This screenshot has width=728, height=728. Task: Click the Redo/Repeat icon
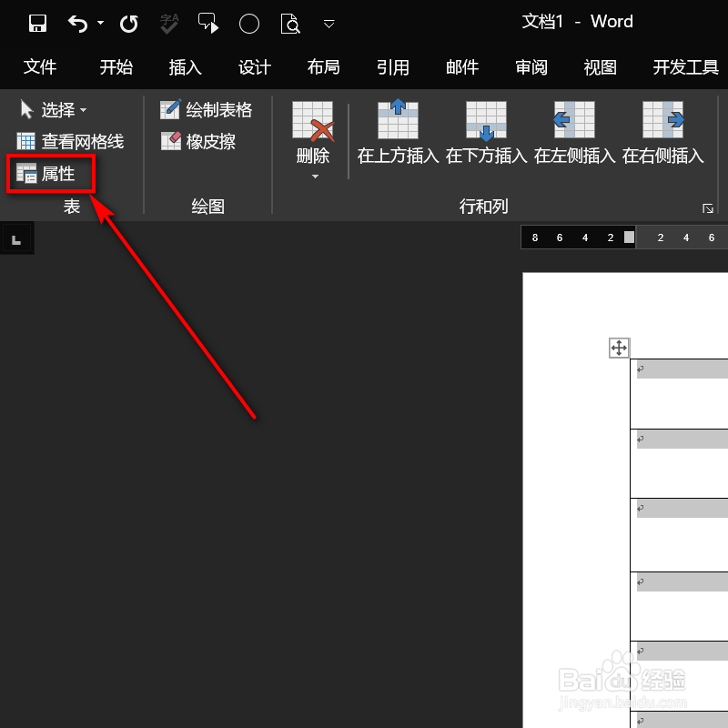tap(128, 24)
